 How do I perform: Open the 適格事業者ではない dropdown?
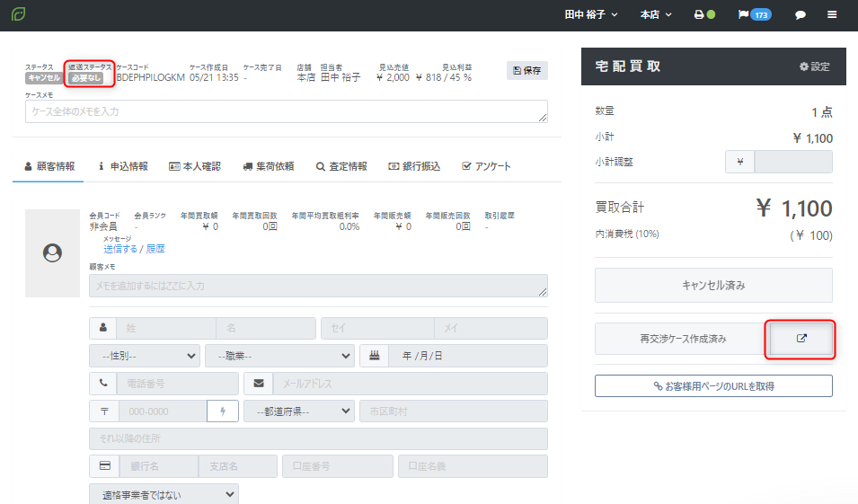164,494
